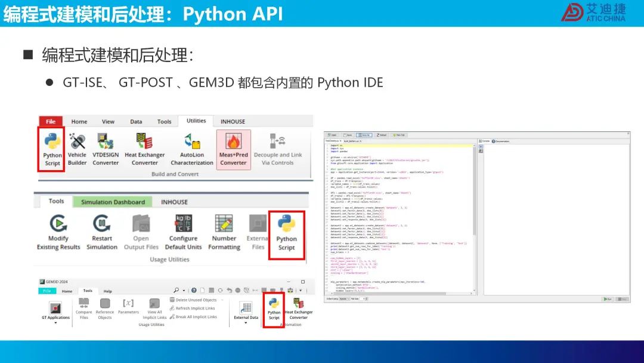644x363 pixels.
Task: Open Python Script in the GEM3D ribbon
Action: [274, 309]
